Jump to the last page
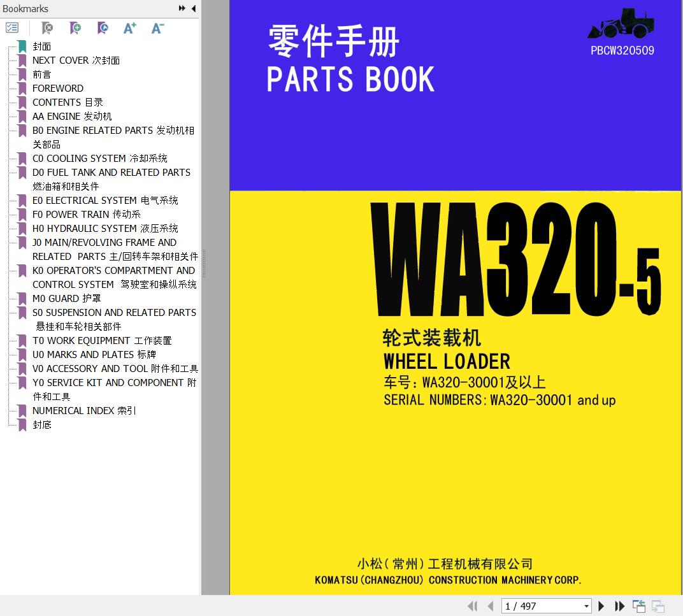The image size is (683, 616). 619,606
